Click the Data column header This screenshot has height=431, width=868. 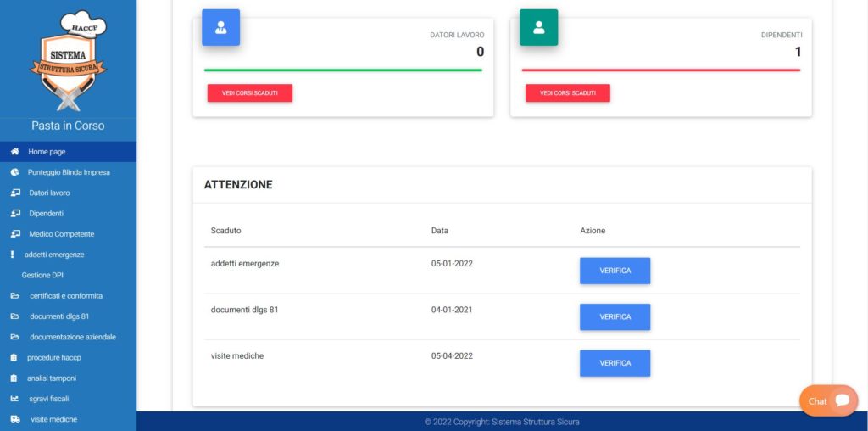pyautogui.click(x=440, y=231)
